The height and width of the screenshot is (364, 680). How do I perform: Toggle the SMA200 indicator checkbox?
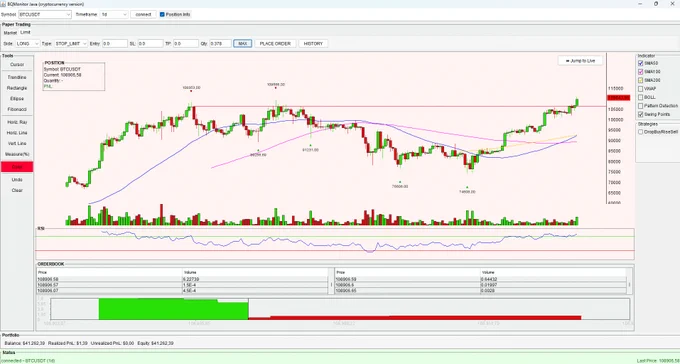641,80
